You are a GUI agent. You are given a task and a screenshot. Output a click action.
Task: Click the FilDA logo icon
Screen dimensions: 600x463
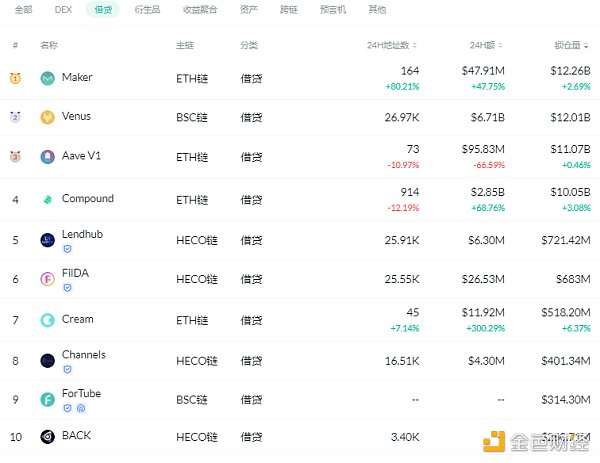(x=47, y=279)
